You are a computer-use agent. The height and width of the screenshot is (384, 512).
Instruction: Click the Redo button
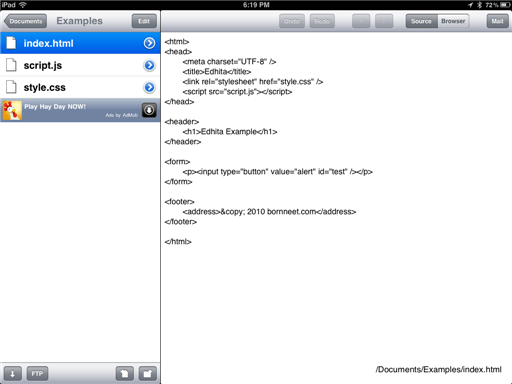point(322,21)
